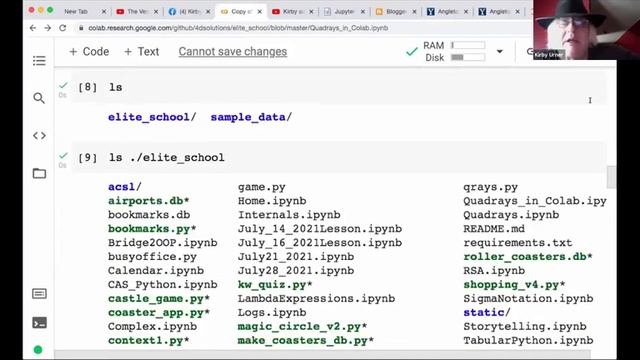
Task: Expand the RAM/Disk resources dropdown arrow
Action: 500,52
